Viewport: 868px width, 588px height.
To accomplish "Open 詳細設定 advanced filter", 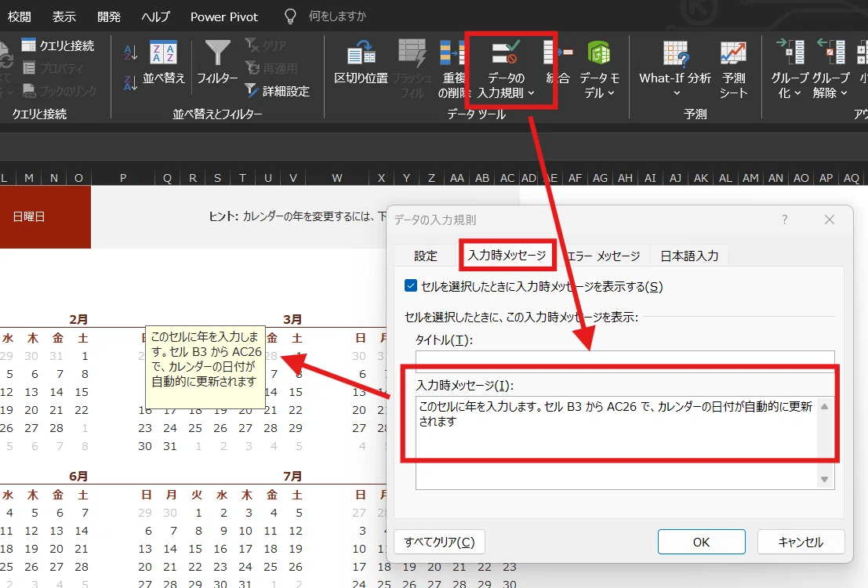I will pos(278,91).
